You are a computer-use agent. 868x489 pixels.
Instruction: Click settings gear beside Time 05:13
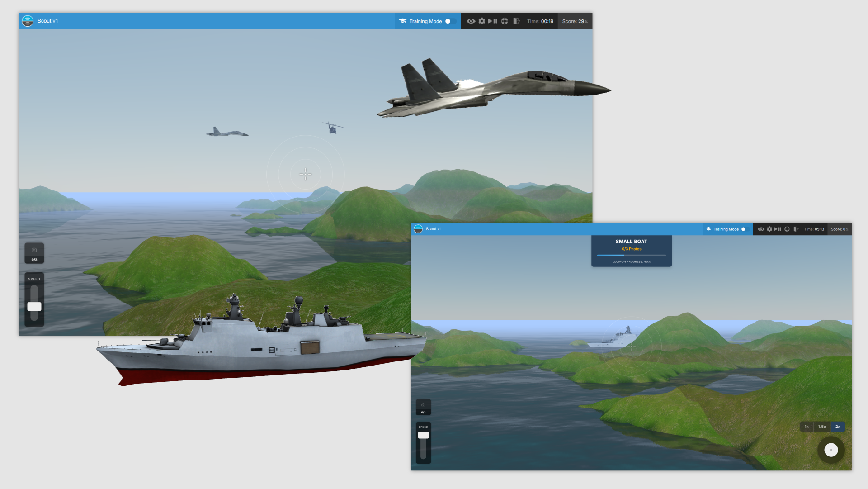(x=769, y=229)
